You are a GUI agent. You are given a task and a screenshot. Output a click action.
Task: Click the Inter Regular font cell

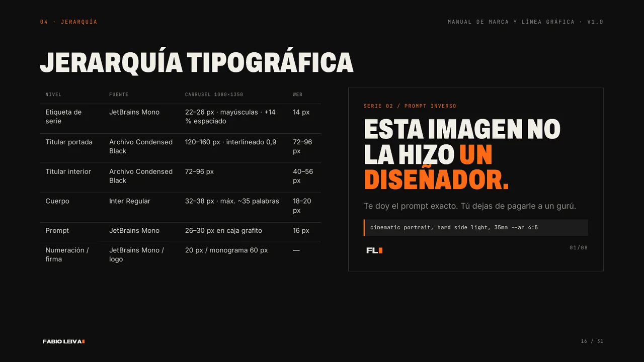pos(130,201)
